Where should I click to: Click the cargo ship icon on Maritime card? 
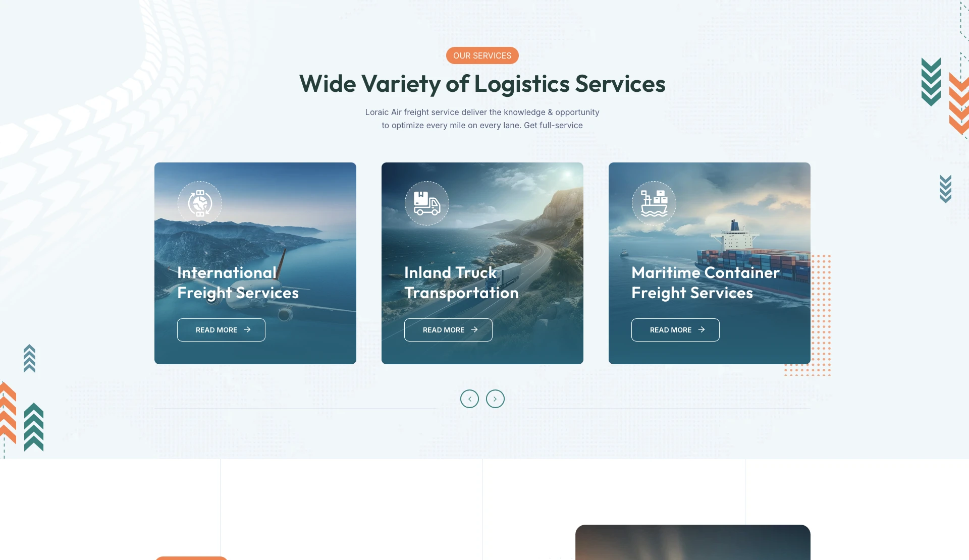[654, 203]
